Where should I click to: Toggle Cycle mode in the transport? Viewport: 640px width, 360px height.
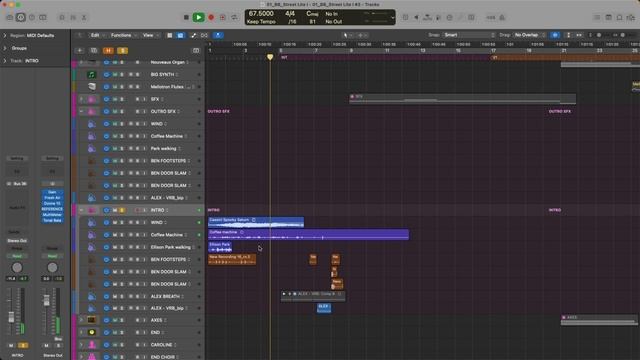pyautogui.click(x=234, y=18)
